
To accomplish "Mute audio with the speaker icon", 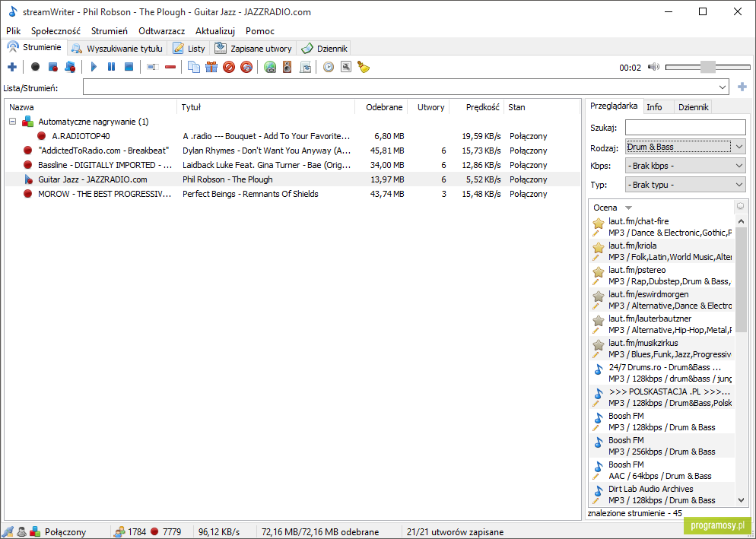I will coord(653,67).
